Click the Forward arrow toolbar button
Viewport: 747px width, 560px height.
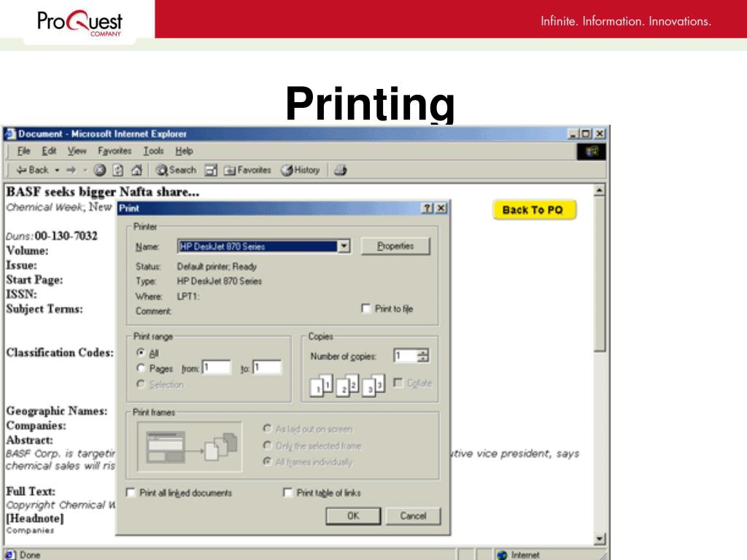pyautogui.click(x=71, y=170)
